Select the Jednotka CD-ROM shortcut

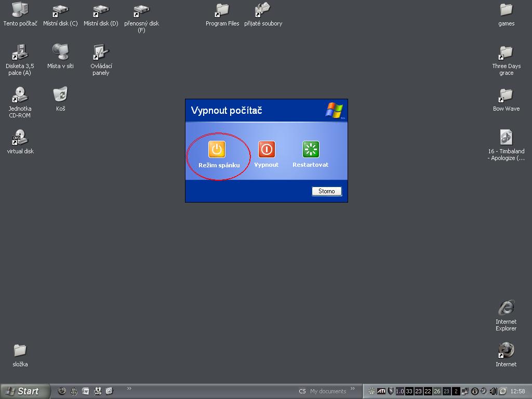(20, 102)
